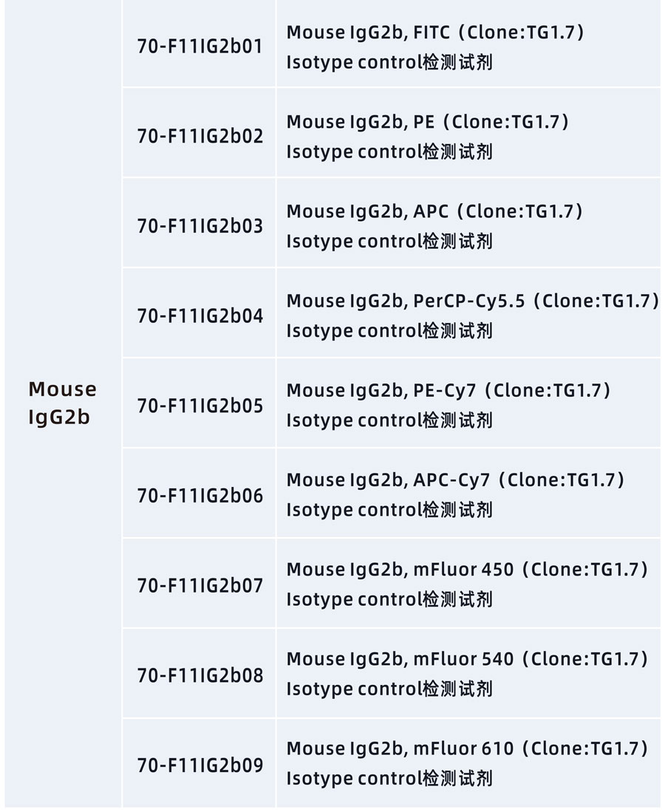
Task: Select catalog number 70-F11IG2b01
Action: click(x=199, y=47)
